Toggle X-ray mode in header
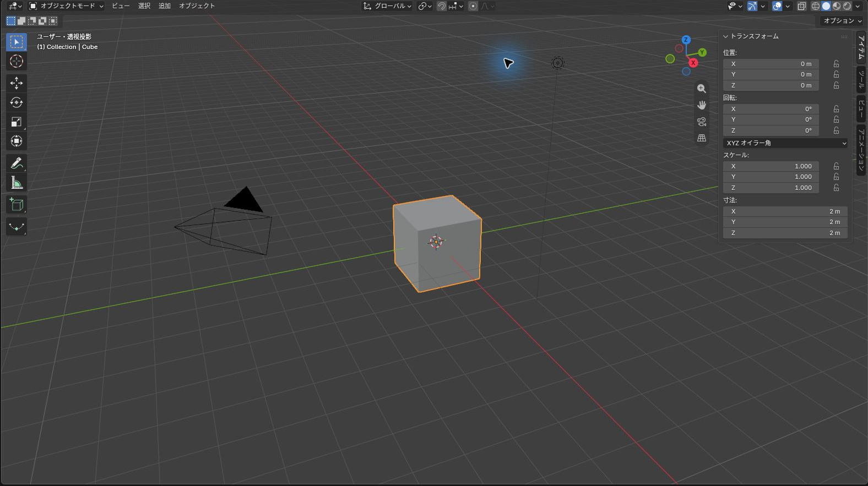Image resolution: width=868 pixels, height=486 pixels. click(801, 6)
